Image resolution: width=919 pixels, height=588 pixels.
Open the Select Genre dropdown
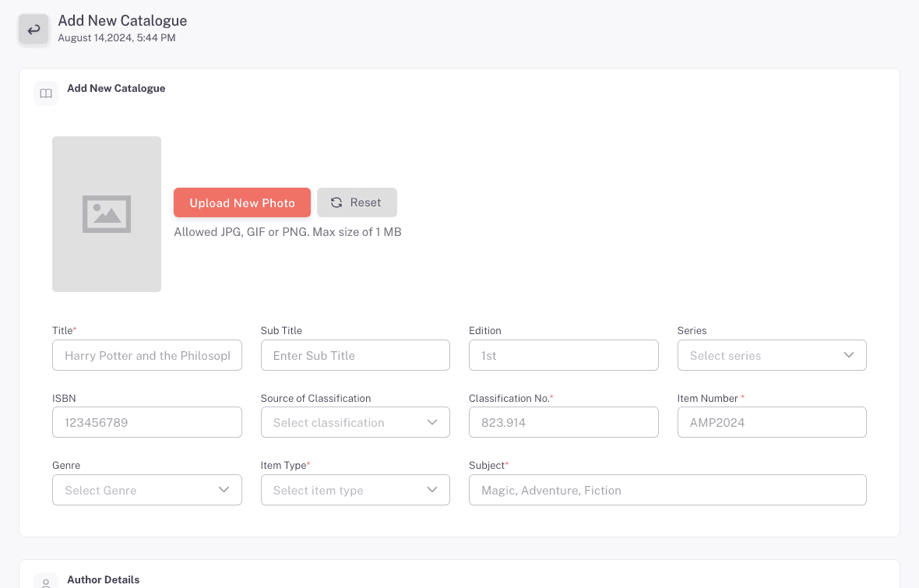(147, 490)
